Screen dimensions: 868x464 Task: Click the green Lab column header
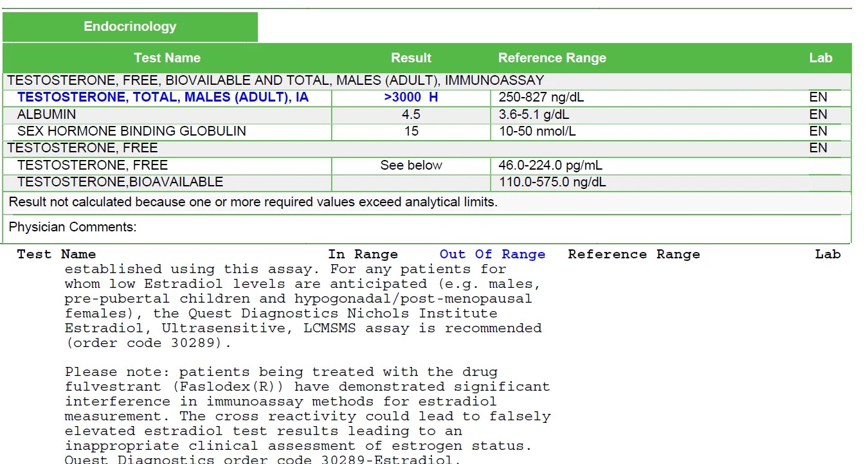820,58
